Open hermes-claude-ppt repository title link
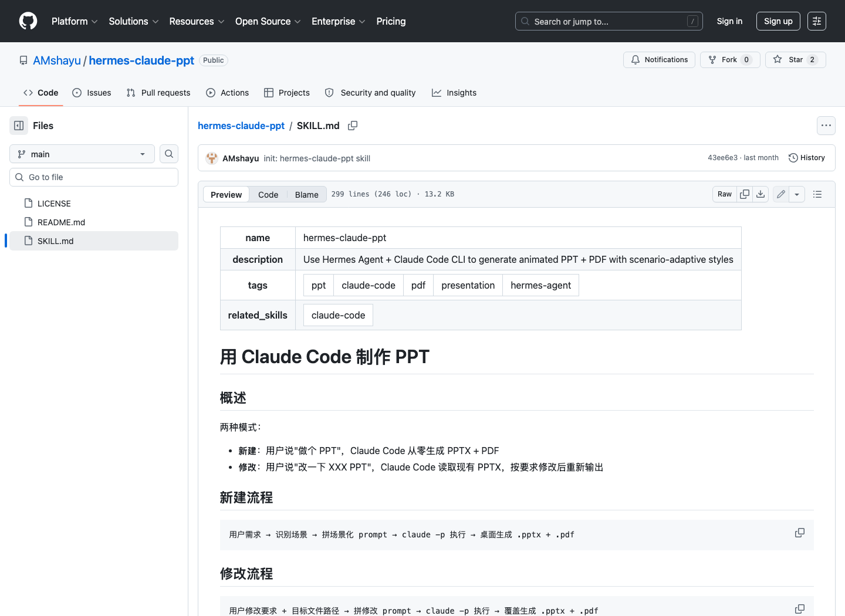The width and height of the screenshot is (845, 616). click(x=141, y=60)
